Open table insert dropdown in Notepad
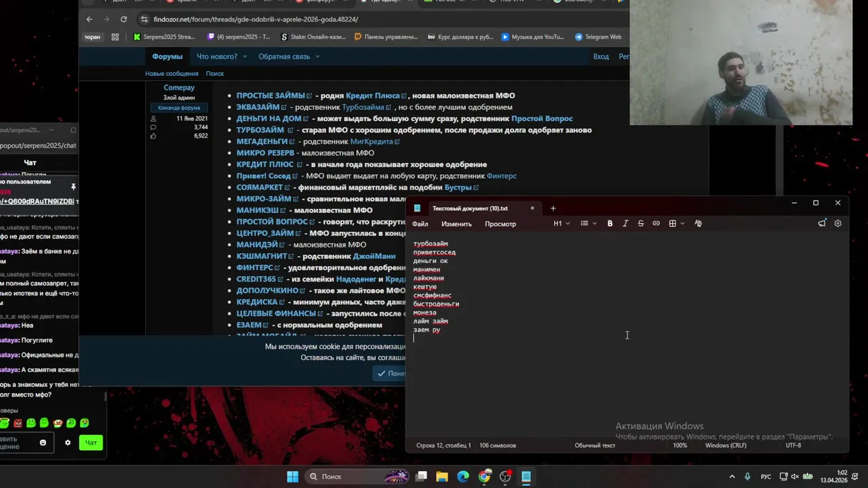This screenshot has height=488, width=868. 676,224
